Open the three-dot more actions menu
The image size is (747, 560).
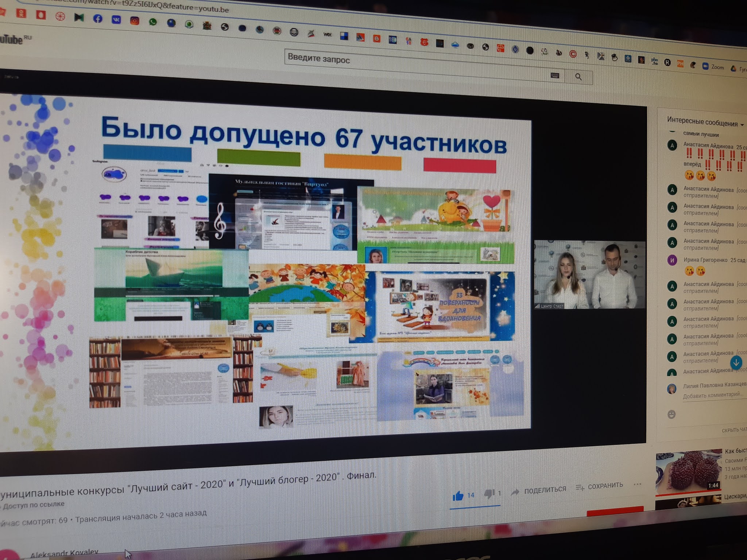tap(637, 485)
